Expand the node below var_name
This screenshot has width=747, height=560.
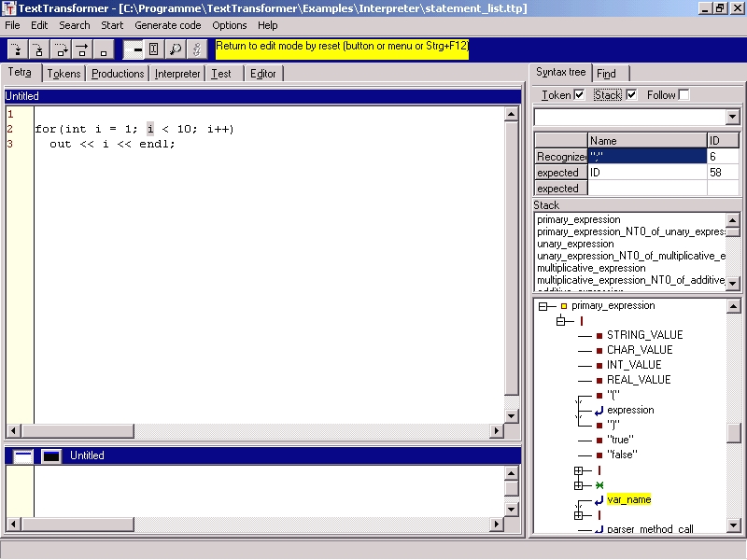[578, 516]
